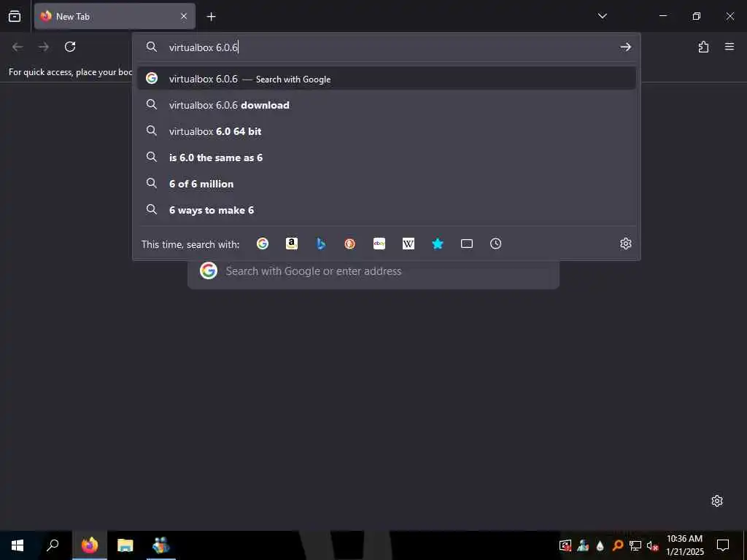Choose 'virtualbox 6.0.6 download' suggestion
Screen dimensions: 747x560
(387, 105)
